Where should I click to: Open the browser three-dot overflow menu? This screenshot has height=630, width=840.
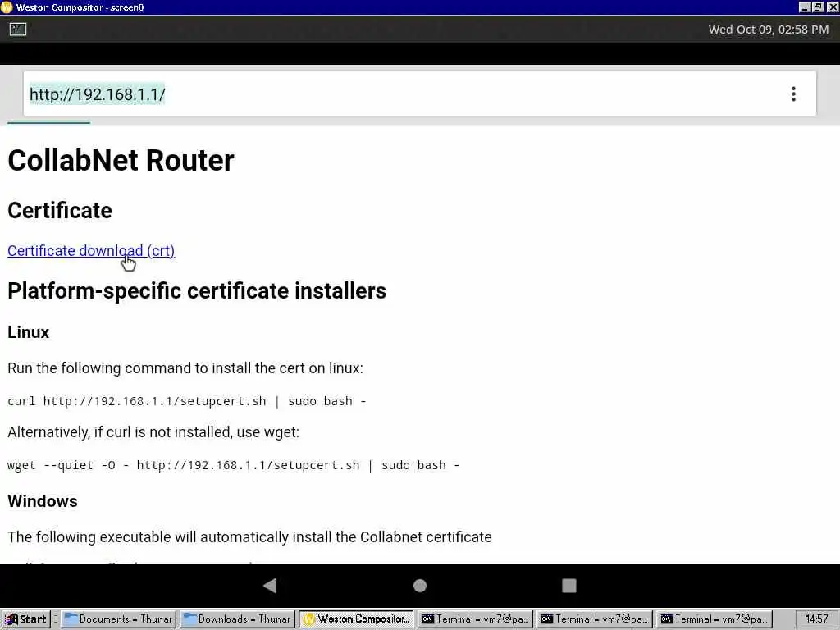click(x=793, y=94)
